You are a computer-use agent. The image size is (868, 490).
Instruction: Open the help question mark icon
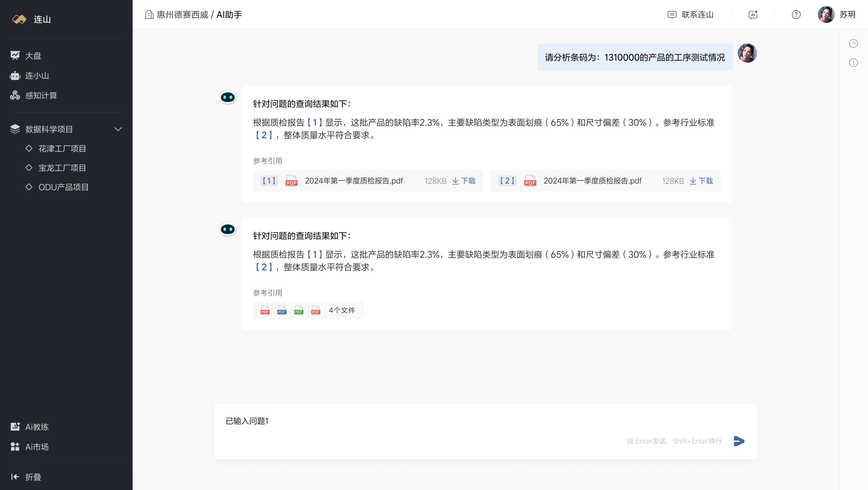click(x=796, y=14)
